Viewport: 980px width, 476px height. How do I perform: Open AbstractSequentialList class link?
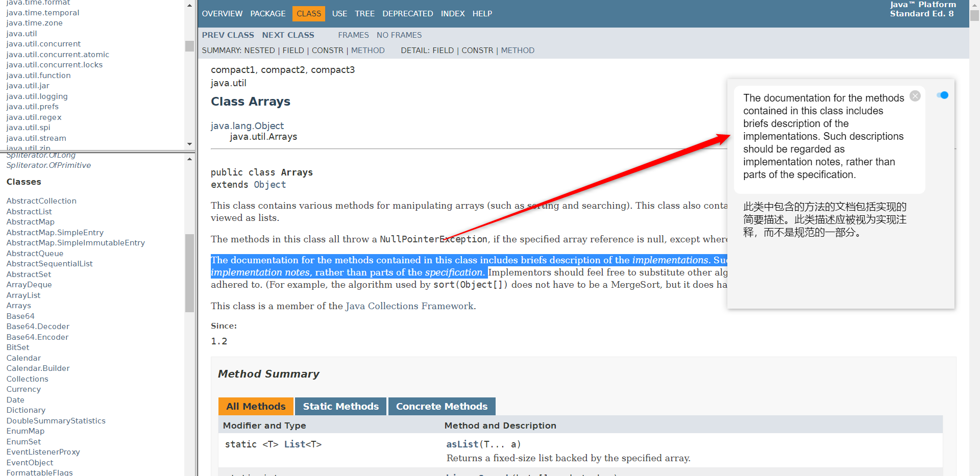click(x=50, y=264)
